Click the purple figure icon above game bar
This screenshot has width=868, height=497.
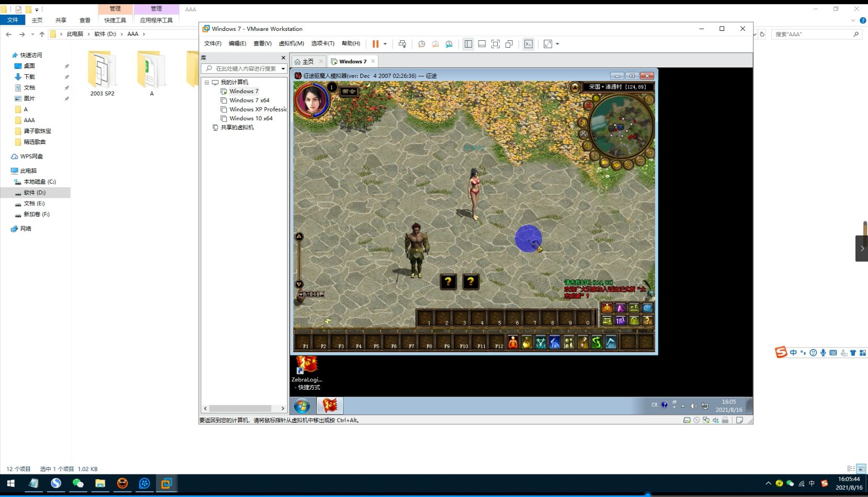[620, 308]
